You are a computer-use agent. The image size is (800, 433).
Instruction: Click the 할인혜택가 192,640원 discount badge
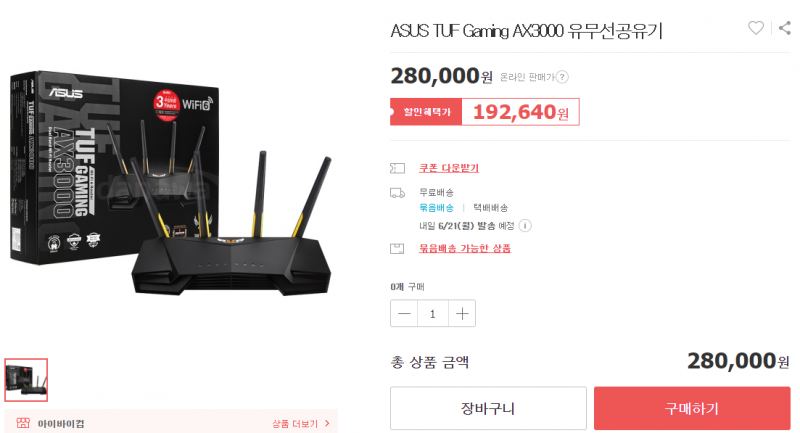(485, 112)
